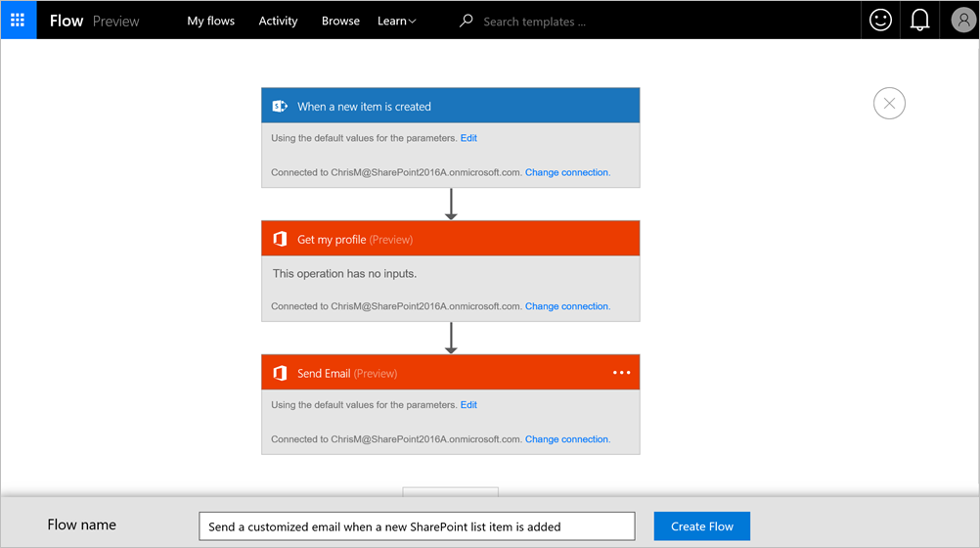This screenshot has height=548, width=980.
Task: Open the user account avatar
Action: [963, 20]
